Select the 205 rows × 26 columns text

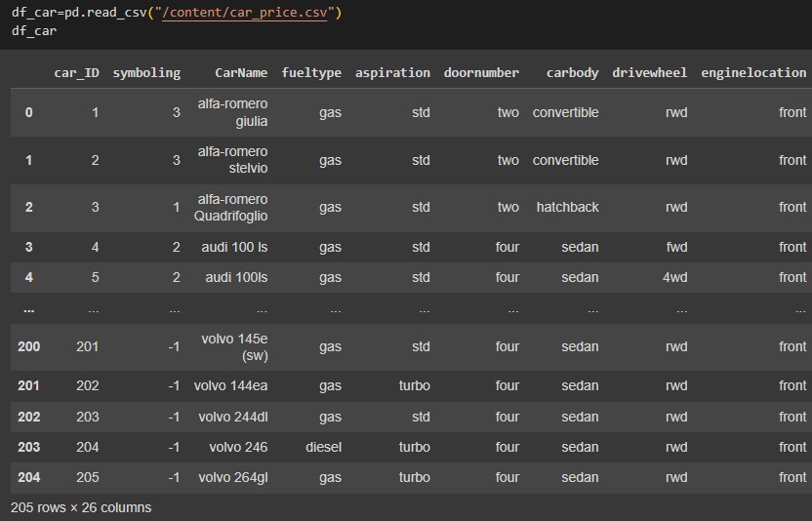click(81, 507)
